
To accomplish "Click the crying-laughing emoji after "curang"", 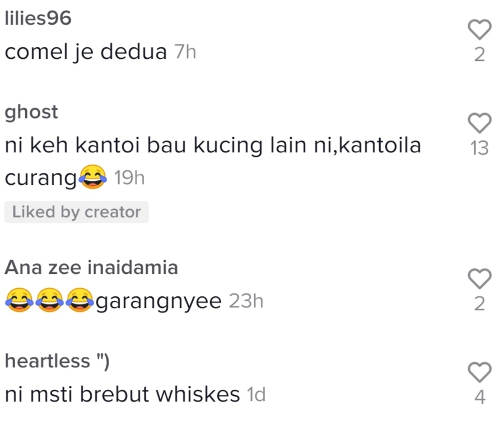I will coord(93,177).
